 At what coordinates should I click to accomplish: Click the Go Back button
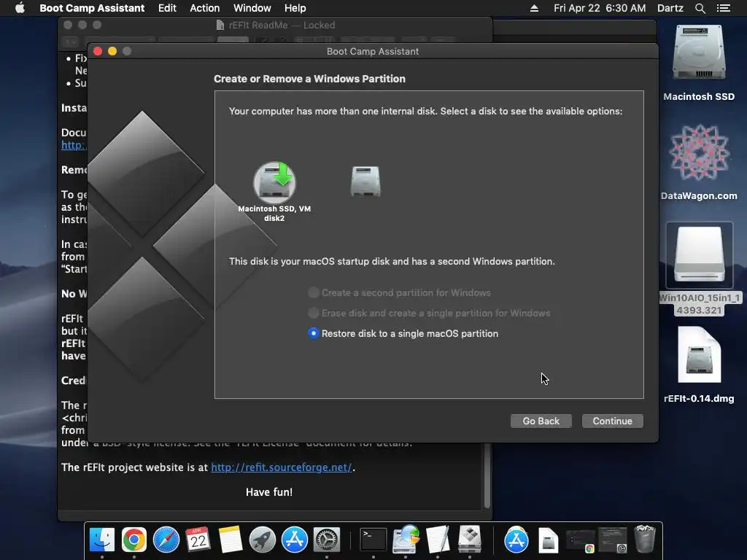tap(541, 421)
